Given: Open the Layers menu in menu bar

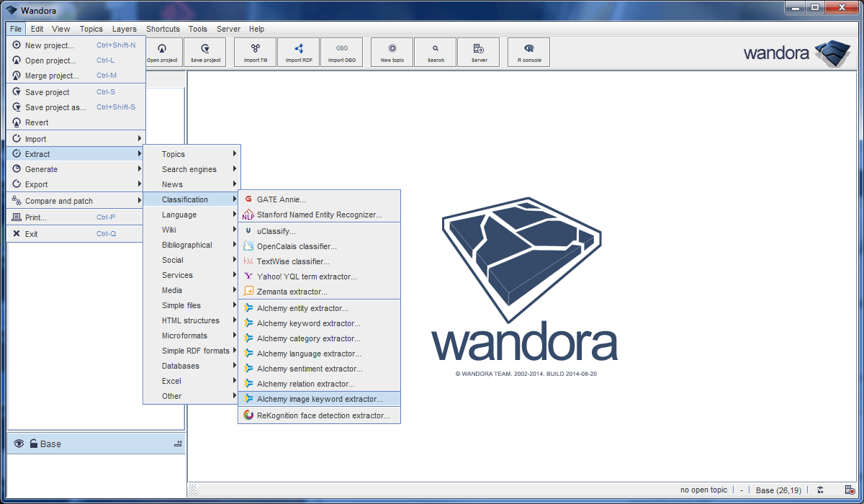Looking at the screenshot, I should (124, 29).
